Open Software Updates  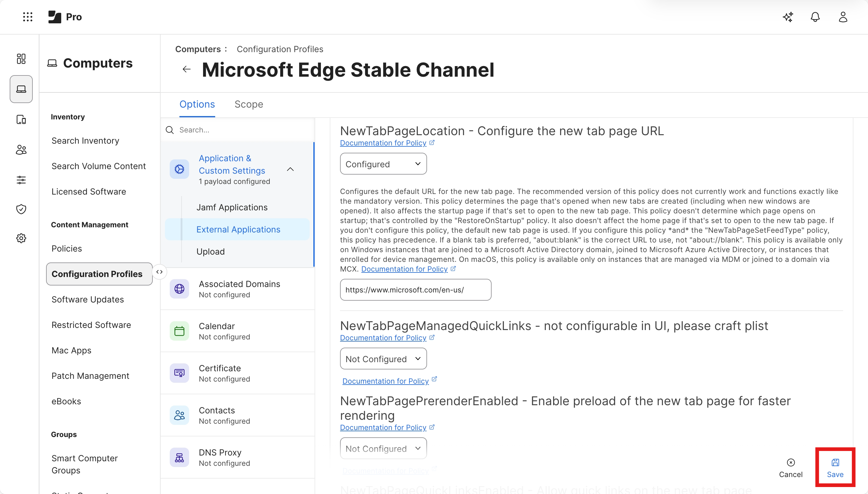[88, 300]
